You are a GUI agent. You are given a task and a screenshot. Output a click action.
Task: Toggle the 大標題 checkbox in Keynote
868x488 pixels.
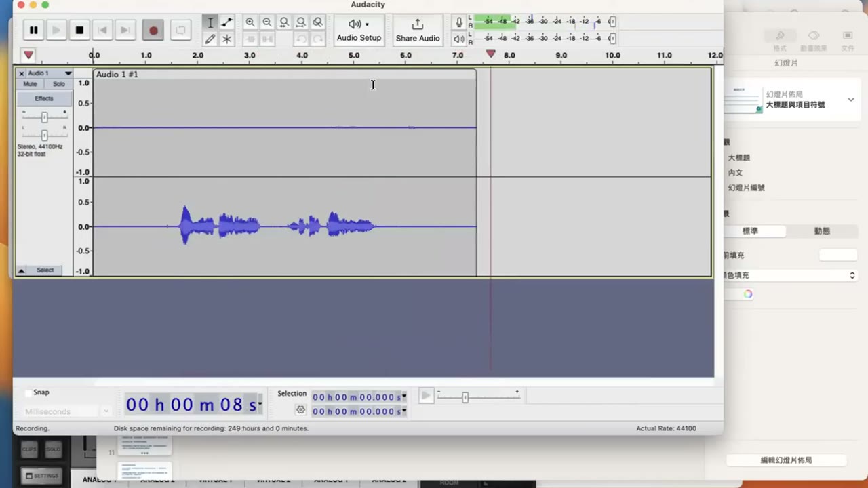[x=739, y=158]
